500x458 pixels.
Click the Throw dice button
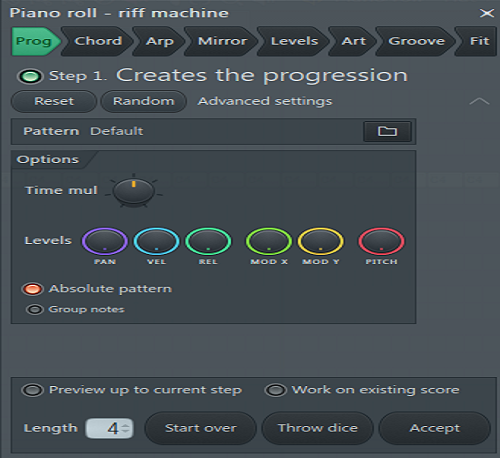pyautogui.click(x=318, y=428)
